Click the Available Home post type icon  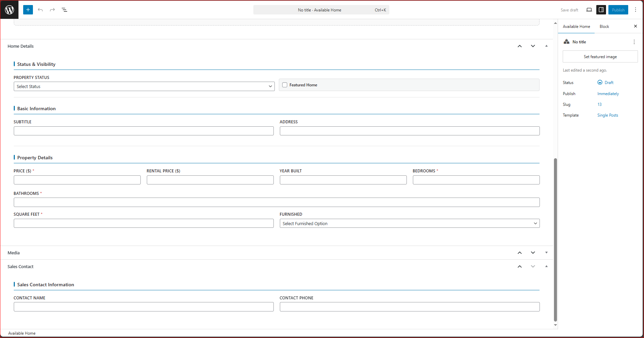tap(566, 42)
